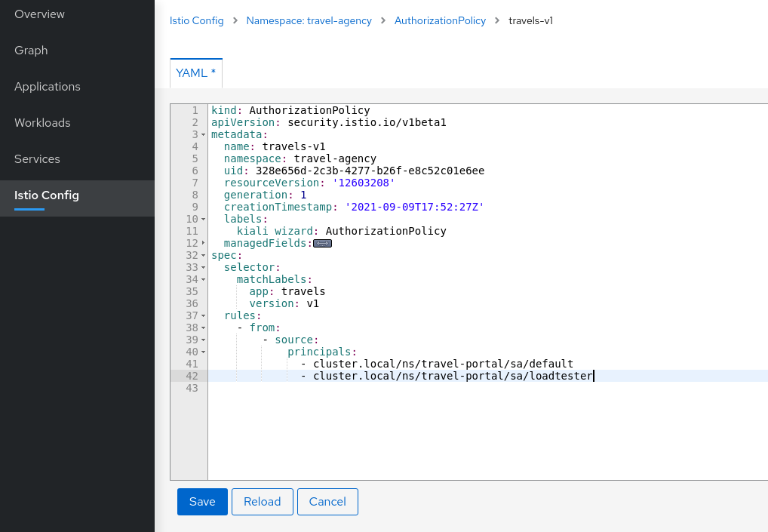Screen dimensions: 768x532
Task: Collapse the spec block fold arrow
Action: tap(204, 255)
